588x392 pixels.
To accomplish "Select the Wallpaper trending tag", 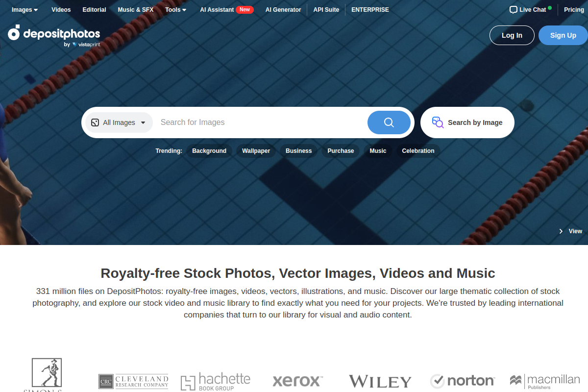I will click(x=256, y=151).
